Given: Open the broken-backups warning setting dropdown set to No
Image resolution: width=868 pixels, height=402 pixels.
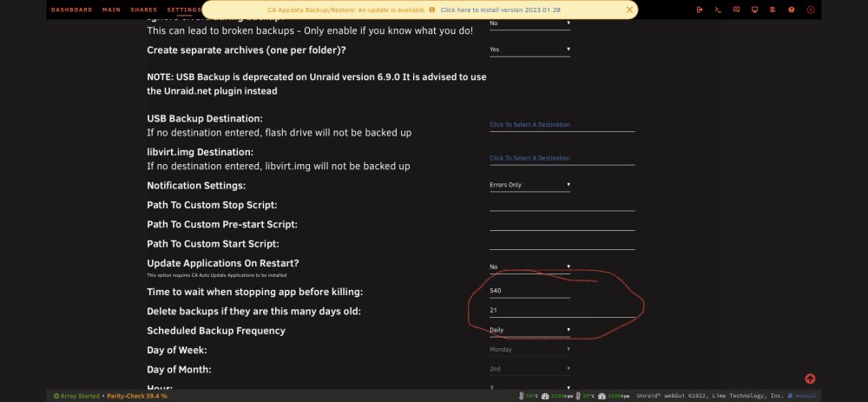Looking at the screenshot, I should pos(529,23).
